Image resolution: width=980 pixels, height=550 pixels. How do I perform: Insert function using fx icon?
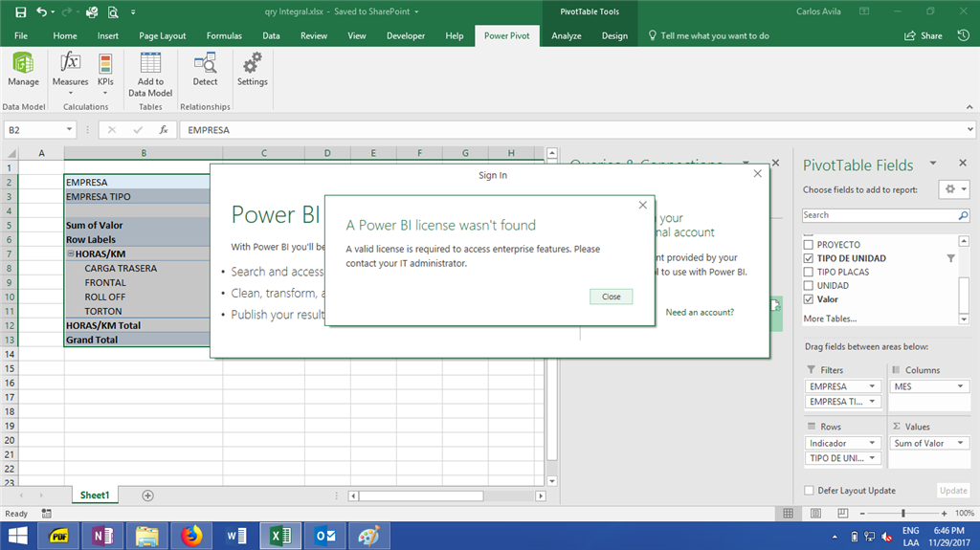click(x=164, y=130)
